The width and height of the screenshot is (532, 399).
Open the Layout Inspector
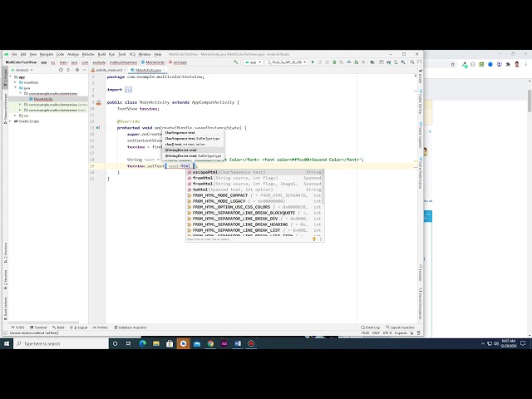click(400, 328)
